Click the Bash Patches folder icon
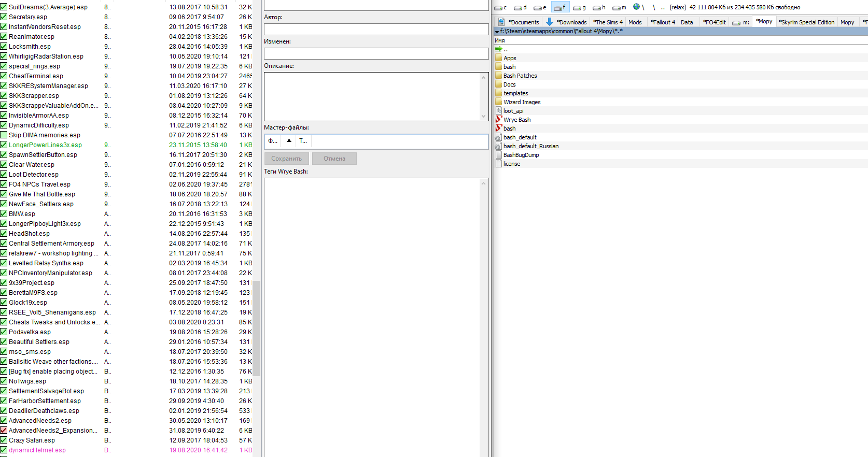Screen dimensions: 868x457 click(498, 76)
